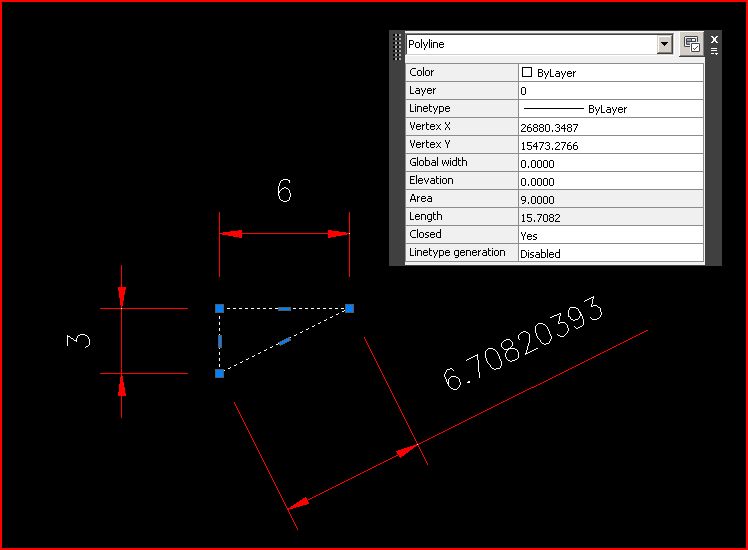The height and width of the screenshot is (550, 748).
Task: Select the Color property label
Action: pos(421,72)
